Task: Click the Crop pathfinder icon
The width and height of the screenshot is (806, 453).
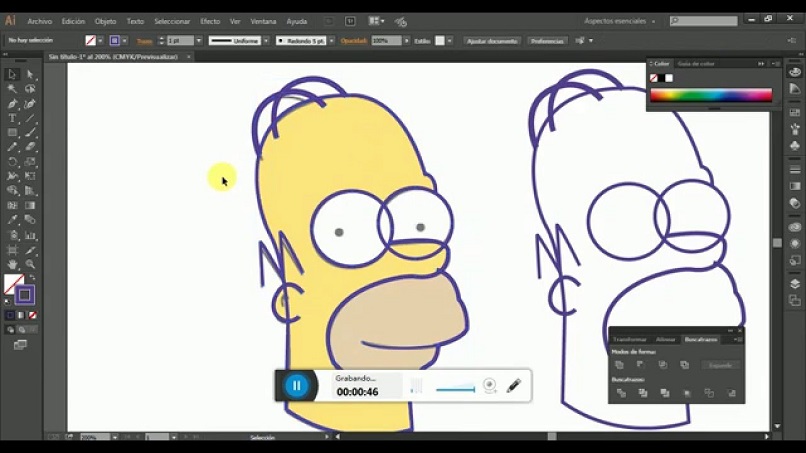Action: [x=687, y=393]
